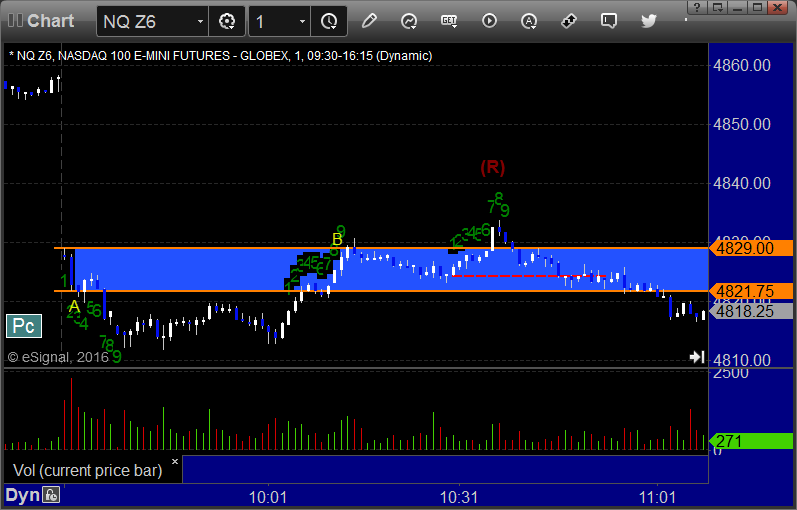Select the Vol (current price bar) tab
The image size is (797, 510).
tap(87, 470)
